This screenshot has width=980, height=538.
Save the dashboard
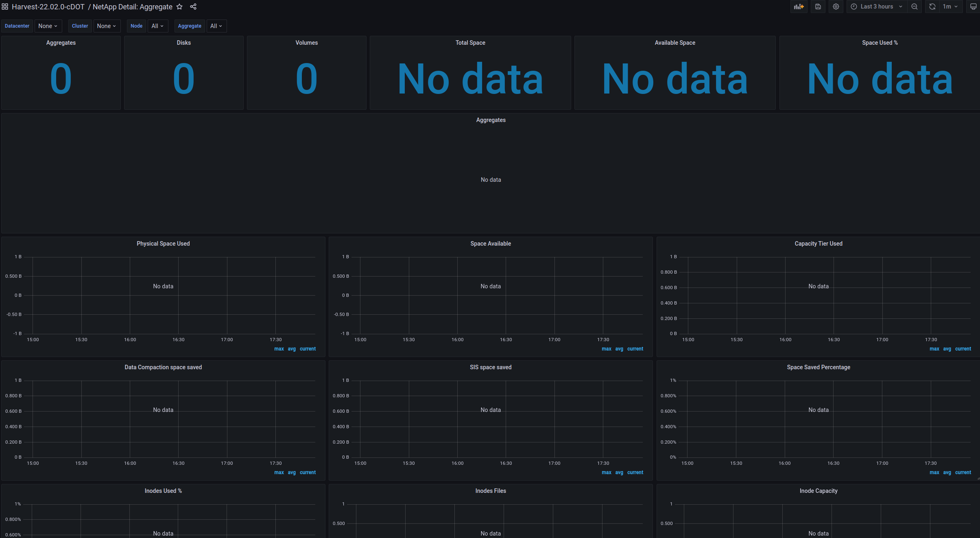(818, 7)
